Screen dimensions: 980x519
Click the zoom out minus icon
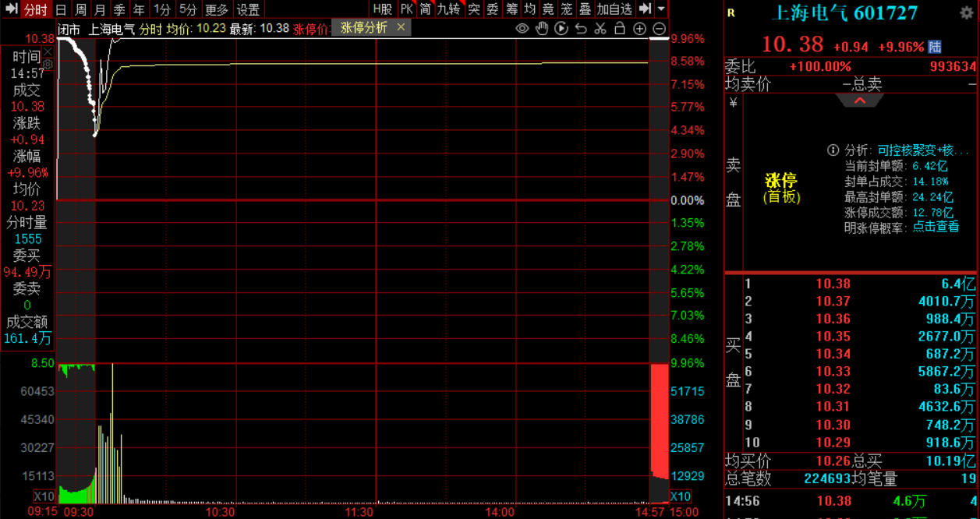coord(659,29)
